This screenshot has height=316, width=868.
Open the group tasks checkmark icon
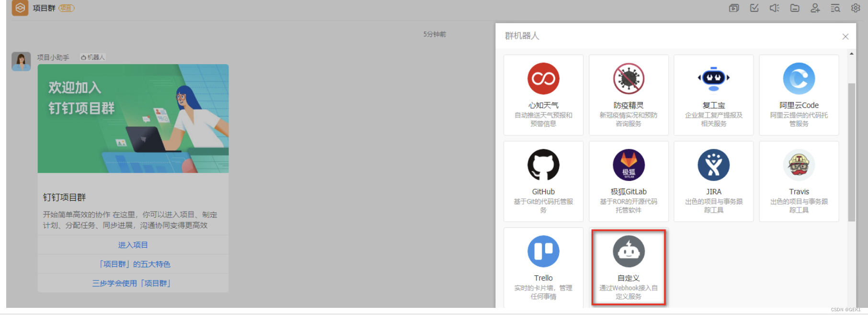coord(754,8)
